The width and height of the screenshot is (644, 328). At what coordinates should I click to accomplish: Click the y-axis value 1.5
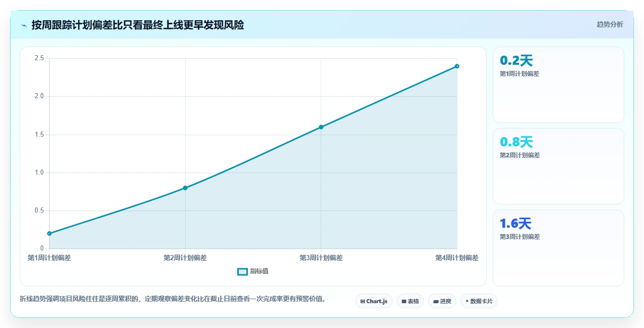[x=39, y=135]
